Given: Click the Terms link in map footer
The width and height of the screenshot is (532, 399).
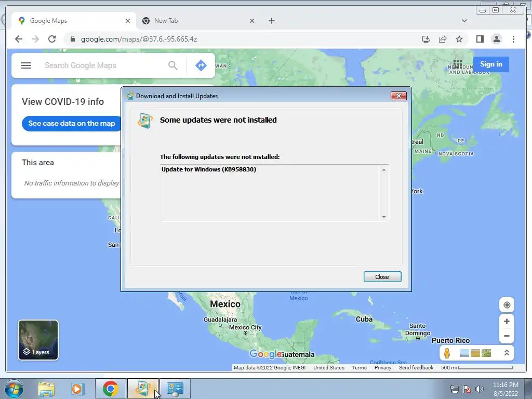Looking at the screenshot, I should [x=359, y=367].
